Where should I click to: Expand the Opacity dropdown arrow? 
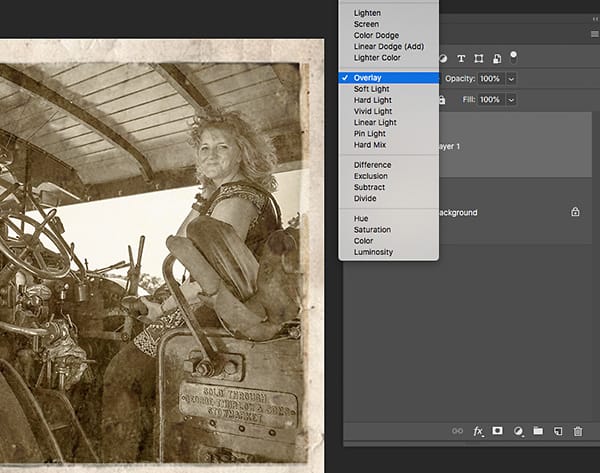click(x=511, y=78)
